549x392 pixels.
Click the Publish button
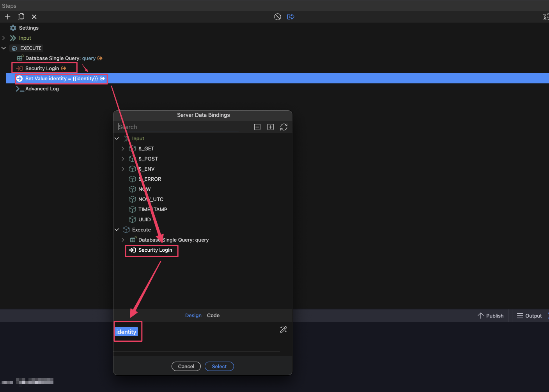[x=491, y=316]
